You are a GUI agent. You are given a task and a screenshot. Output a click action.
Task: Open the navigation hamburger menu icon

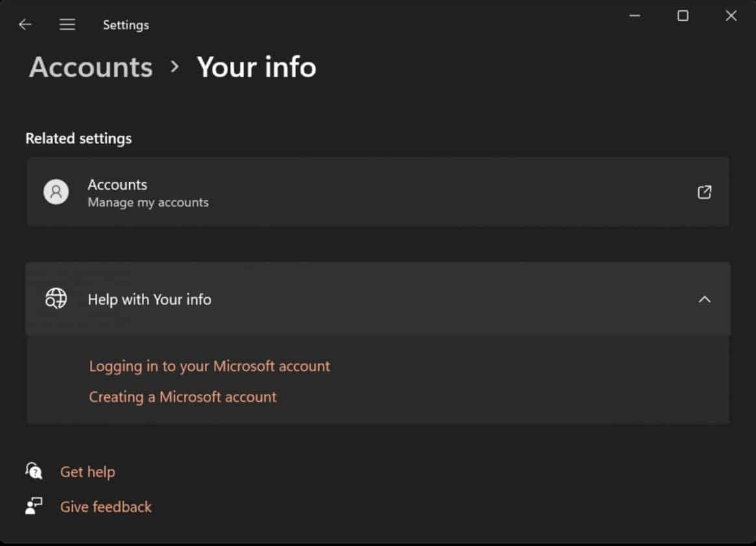tap(67, 24)
